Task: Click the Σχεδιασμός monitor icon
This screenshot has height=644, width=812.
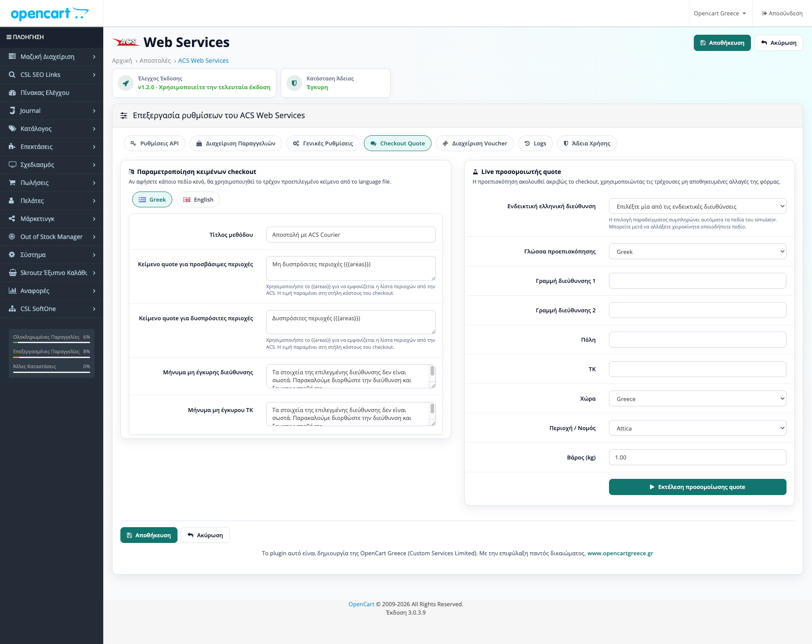Action: [12, 165]
